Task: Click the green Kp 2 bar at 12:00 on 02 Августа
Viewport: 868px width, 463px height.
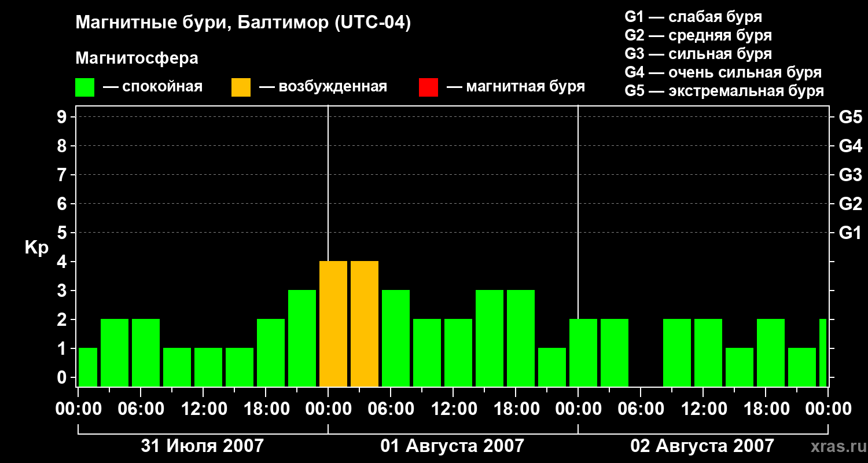Action: coord(708,352)
